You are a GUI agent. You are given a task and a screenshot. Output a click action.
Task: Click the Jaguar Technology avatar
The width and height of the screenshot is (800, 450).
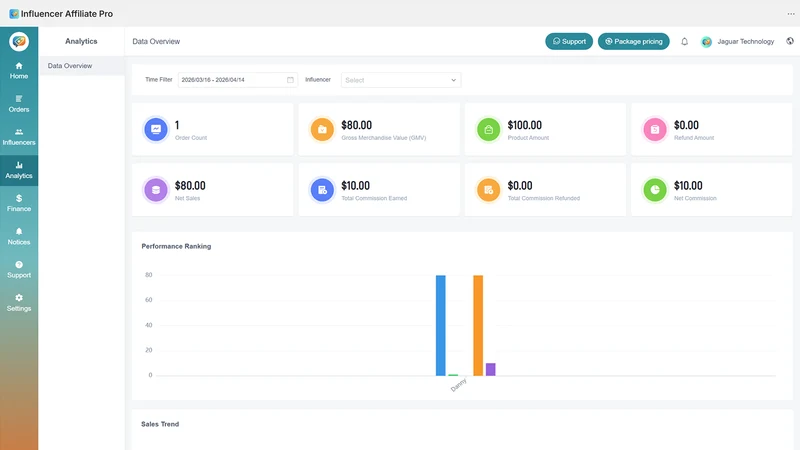[x=706, y=42]
